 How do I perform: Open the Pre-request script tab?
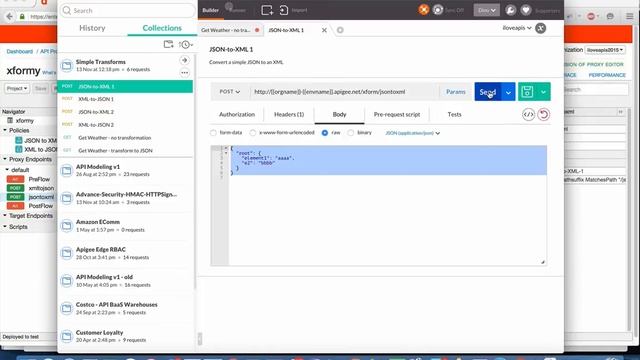click(x=397, y=115)
